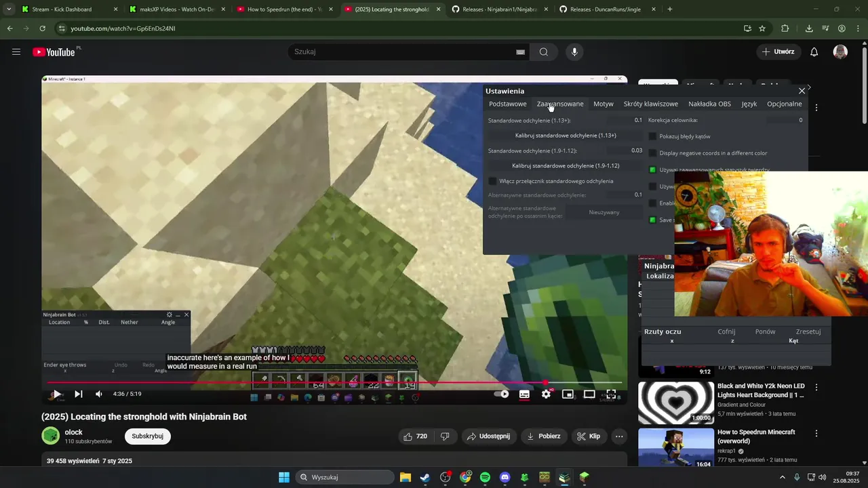868x488 pixels.
Task: Open olock channel avatar
Action: (51, 436)
